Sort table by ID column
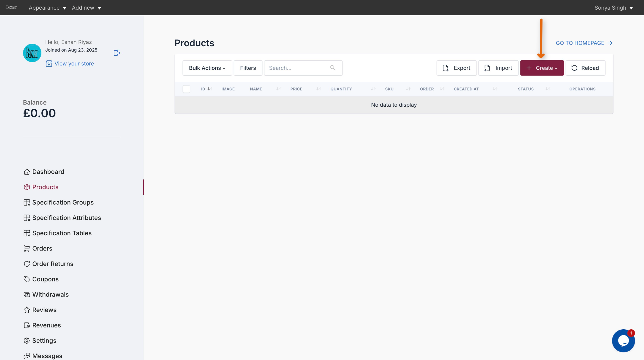The height and width of the screenshot is (360, 644). (207, 89)
